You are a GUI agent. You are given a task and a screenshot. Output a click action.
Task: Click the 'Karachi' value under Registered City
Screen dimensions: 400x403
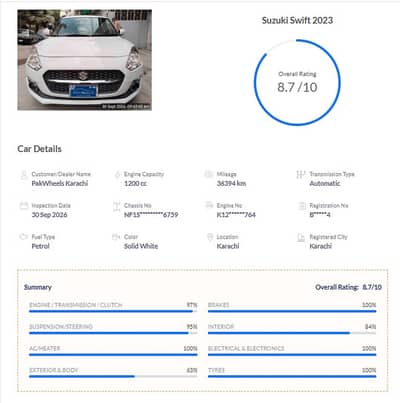coord(320,246)
